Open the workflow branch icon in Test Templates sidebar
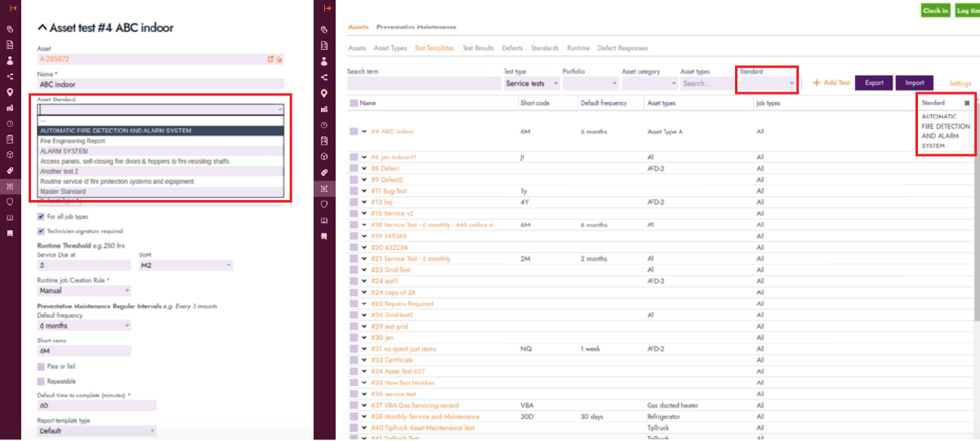980x441 pixels. pyautogui.click(x=326, y=77)
